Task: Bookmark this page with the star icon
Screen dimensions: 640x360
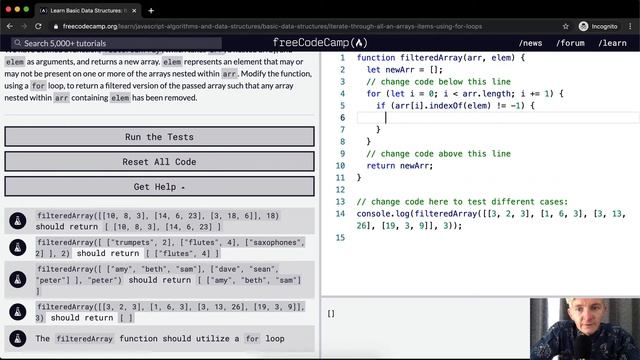Action: point(566,26)
